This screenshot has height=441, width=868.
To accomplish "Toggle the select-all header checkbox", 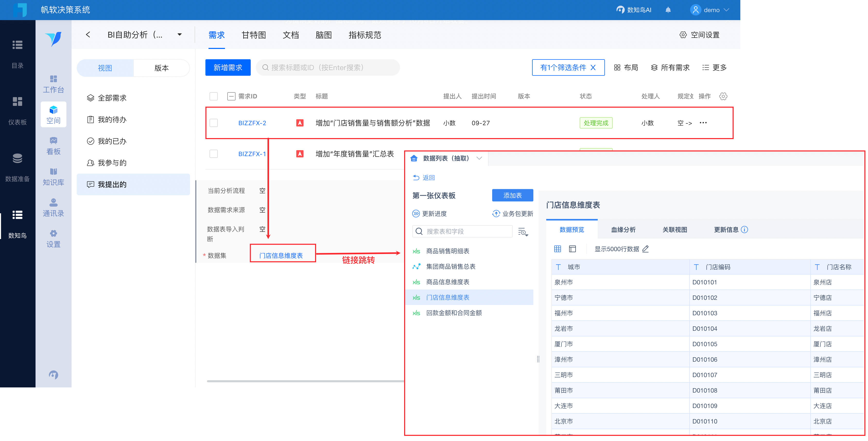I will click(214, 96).
